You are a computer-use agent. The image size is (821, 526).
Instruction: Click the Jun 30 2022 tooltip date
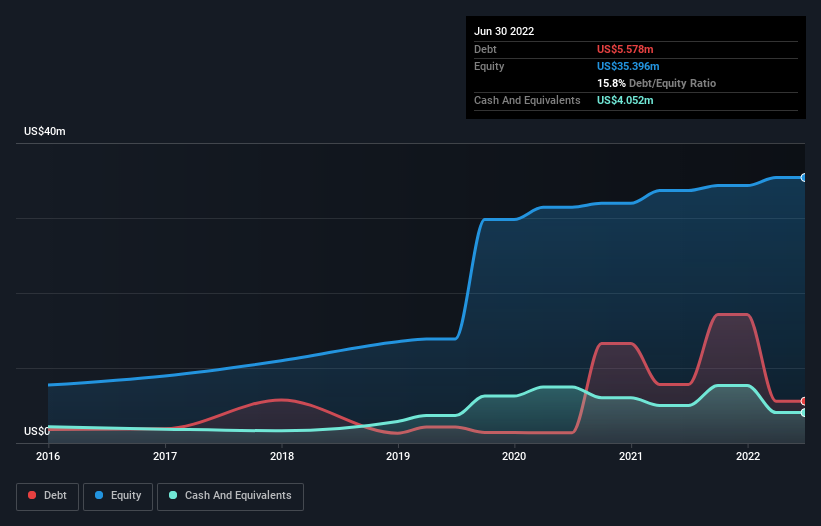tap(504, 31)
